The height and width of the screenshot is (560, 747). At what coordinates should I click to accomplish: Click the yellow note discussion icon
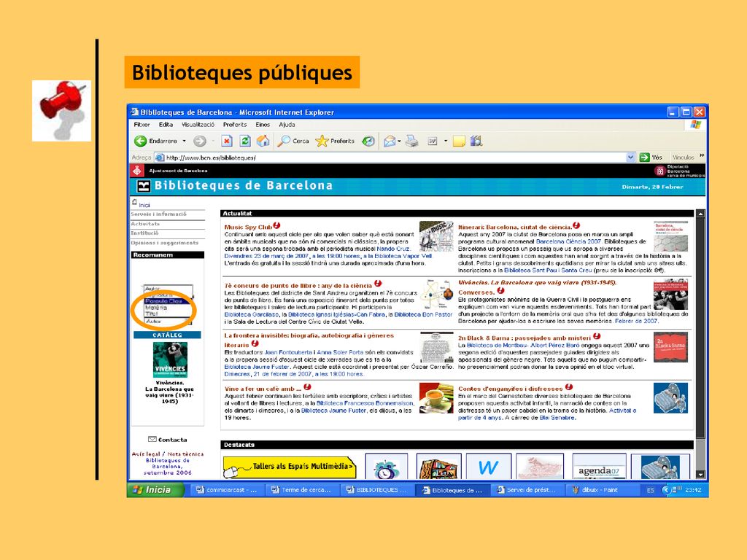pyautogui.click(x=459, y=141)
